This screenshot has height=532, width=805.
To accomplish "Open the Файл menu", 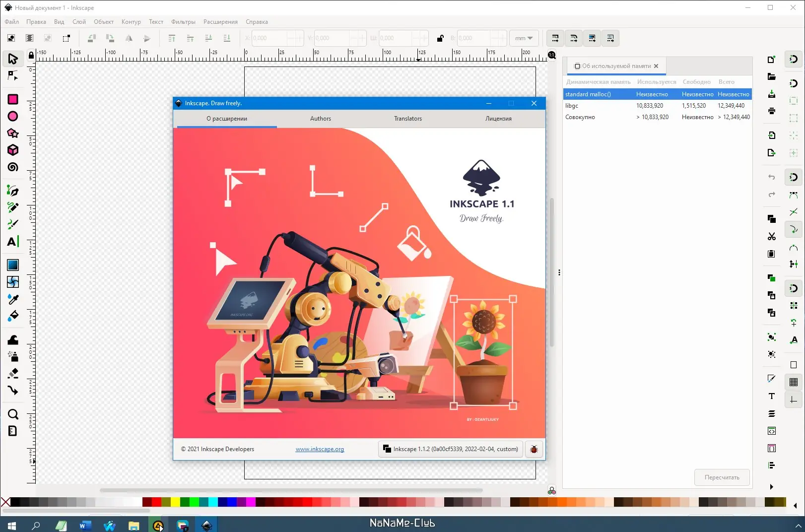I will tap(12, 22).
